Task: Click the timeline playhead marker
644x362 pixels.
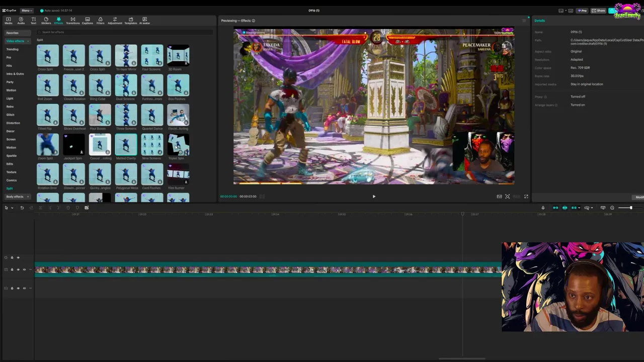Action: tap(463, 214)
